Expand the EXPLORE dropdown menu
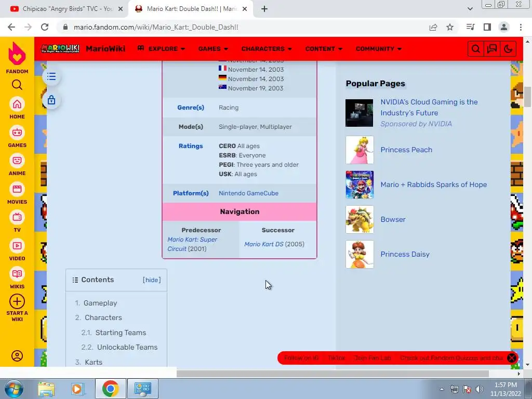The image size is (532, 399). pyautogui.click(x=161, y=49)
